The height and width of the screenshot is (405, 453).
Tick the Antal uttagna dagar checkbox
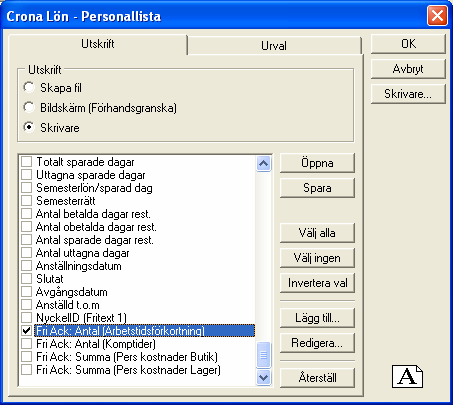tap(26, 253)
